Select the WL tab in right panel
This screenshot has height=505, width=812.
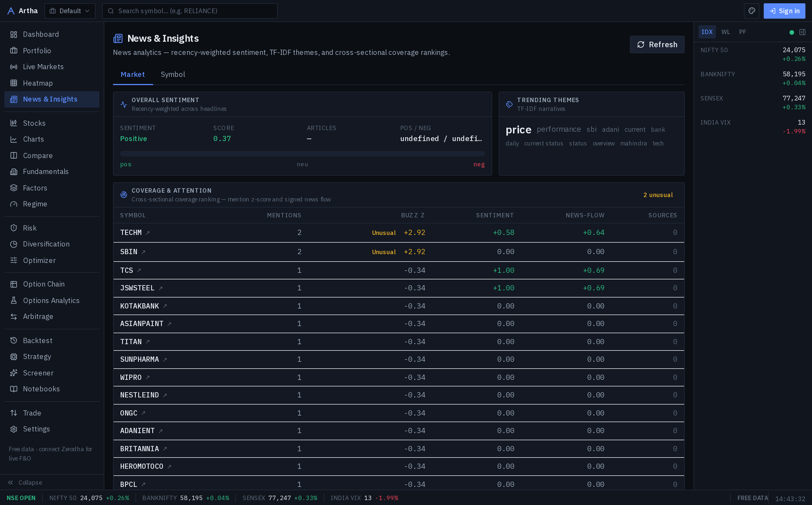coord(726,32)
